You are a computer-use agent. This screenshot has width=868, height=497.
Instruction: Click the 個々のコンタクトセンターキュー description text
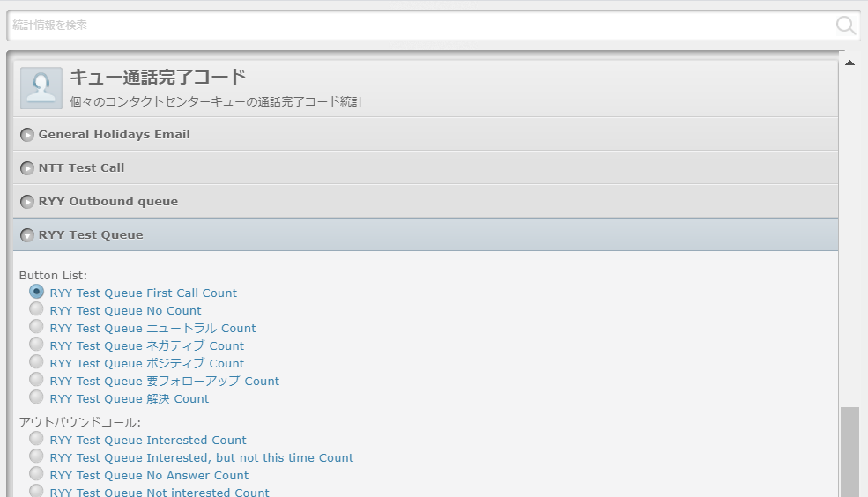tap(217, 102)
